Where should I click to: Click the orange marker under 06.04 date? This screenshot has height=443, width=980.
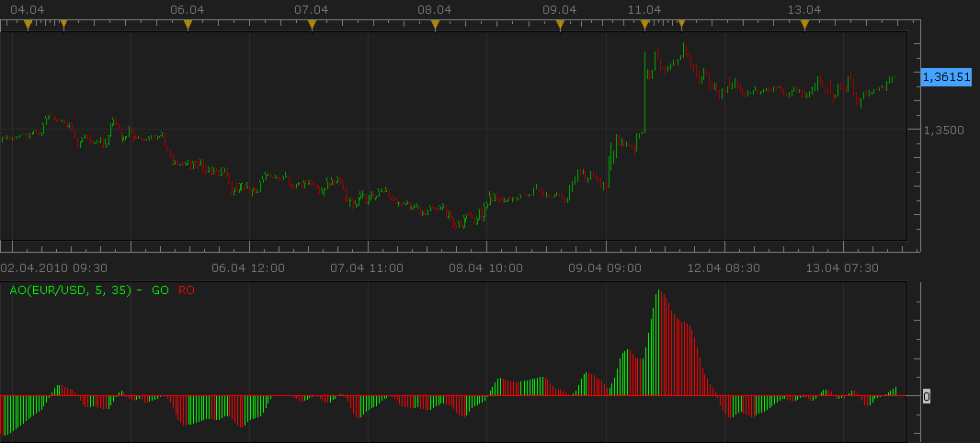coord(188,25)
